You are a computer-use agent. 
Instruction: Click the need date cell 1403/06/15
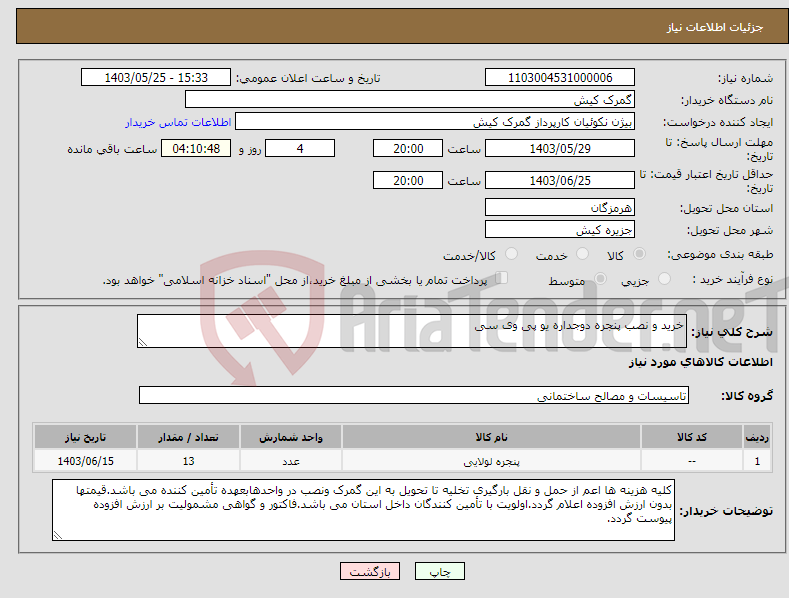pyautogui.click(x=86, y=461)
